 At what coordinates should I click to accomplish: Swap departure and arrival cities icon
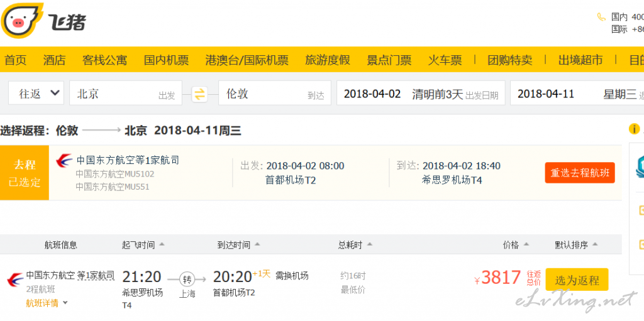coord(199,94)
